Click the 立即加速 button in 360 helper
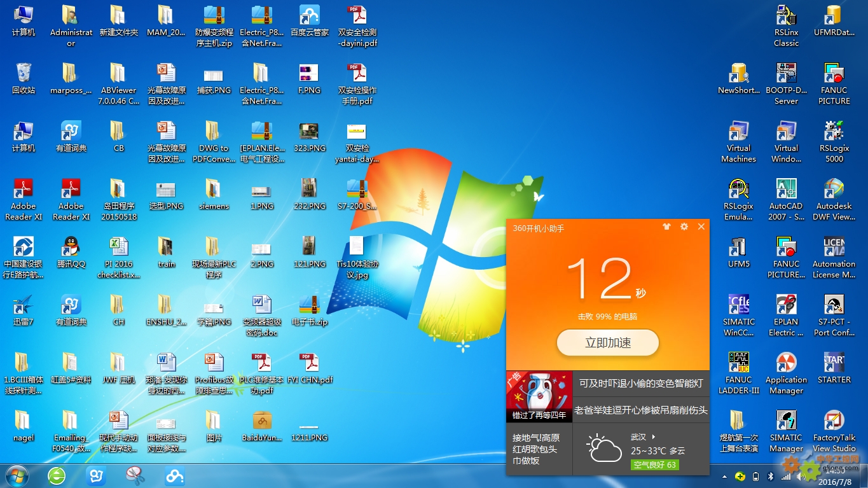This screenshot has height=488, width=868. pos(607,343)
